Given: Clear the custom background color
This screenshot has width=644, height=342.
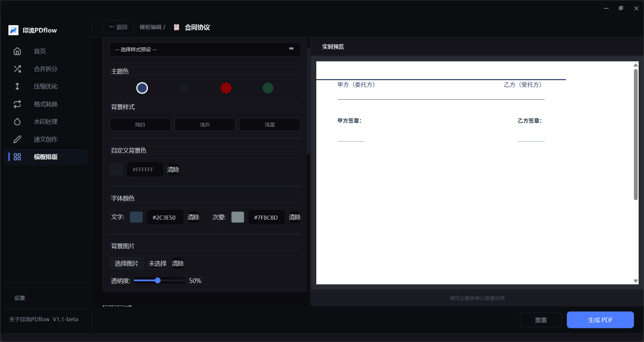Looking at the screenshot, I should pos(173,170).
